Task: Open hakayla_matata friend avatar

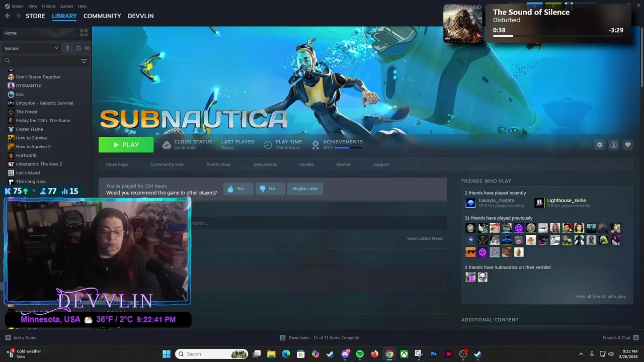Action: [x=470, y=203]
